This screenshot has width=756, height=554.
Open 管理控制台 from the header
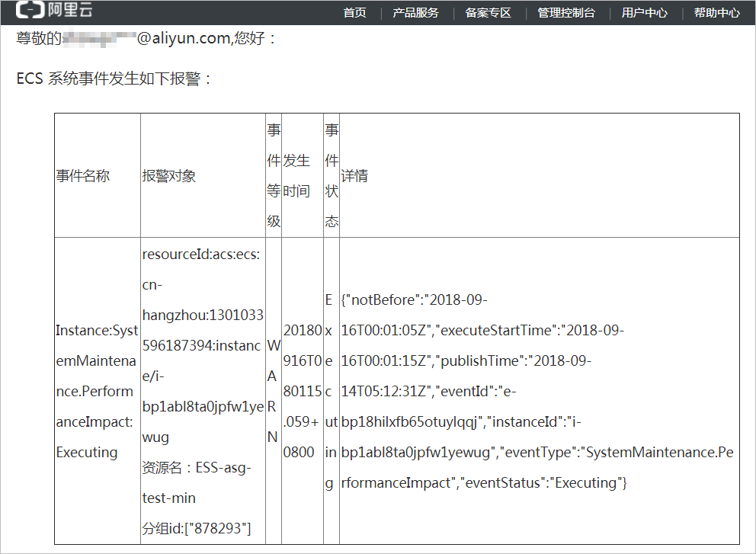coord(566,12)
